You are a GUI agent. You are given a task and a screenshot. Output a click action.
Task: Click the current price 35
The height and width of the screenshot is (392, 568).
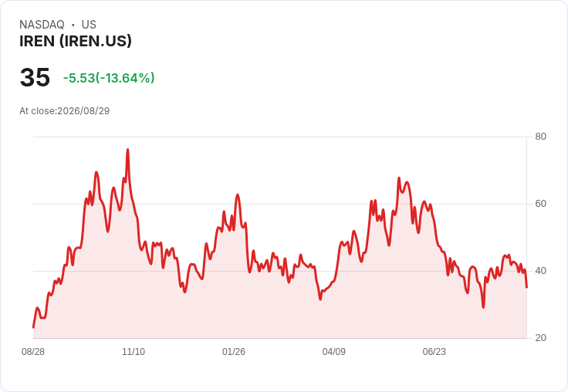[x=35, y=77]
